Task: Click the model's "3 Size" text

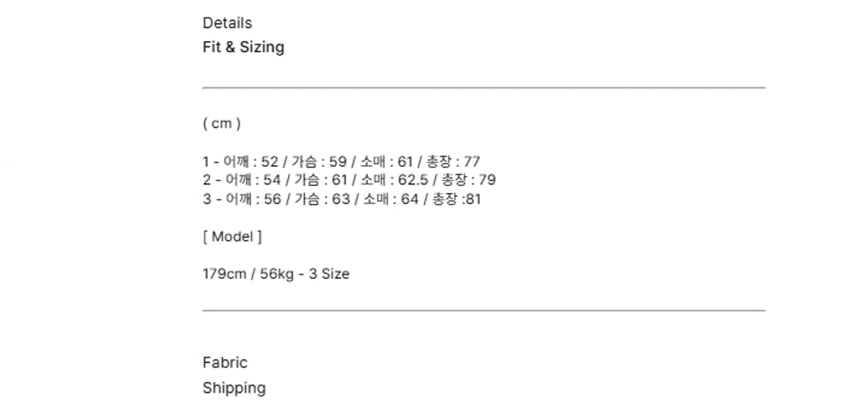Action: (329, 274)
